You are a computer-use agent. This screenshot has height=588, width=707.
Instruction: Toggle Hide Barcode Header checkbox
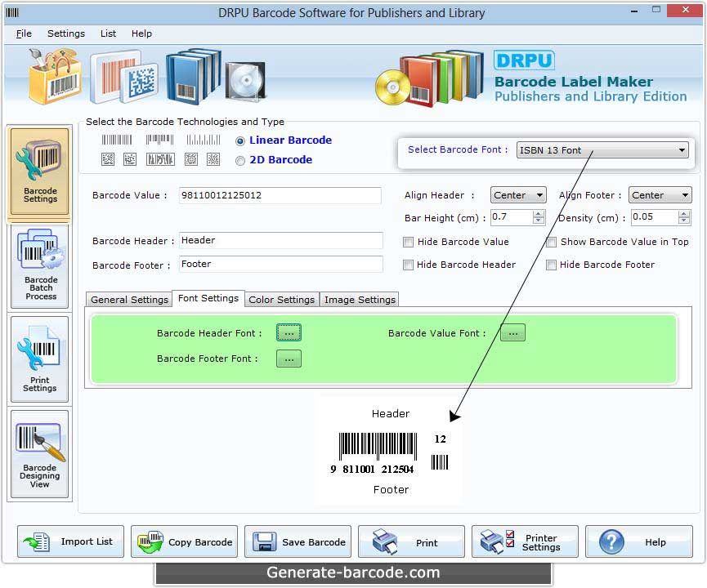click(408, 265)
